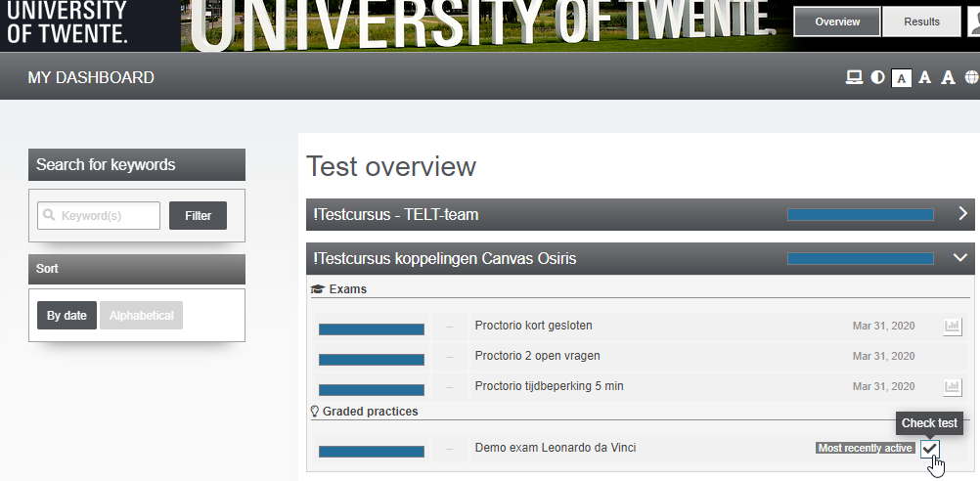Sort tests Alphabetical

(x=141, y=316)
